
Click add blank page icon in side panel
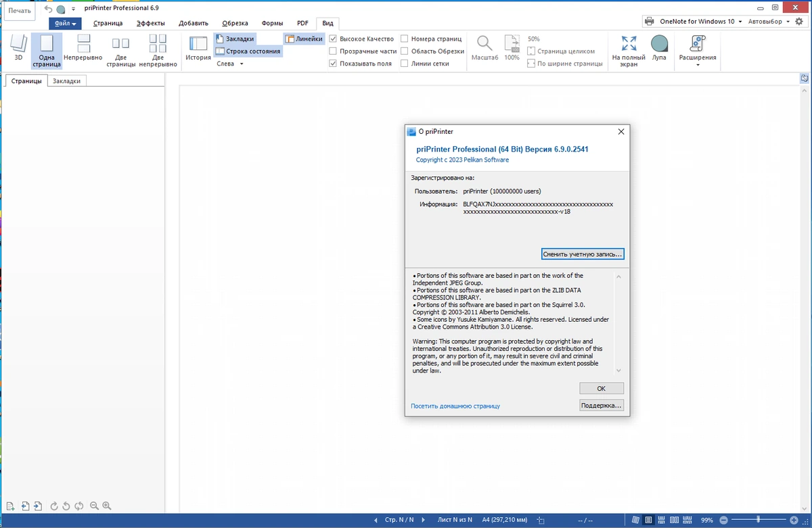click(x=10, y=506)
